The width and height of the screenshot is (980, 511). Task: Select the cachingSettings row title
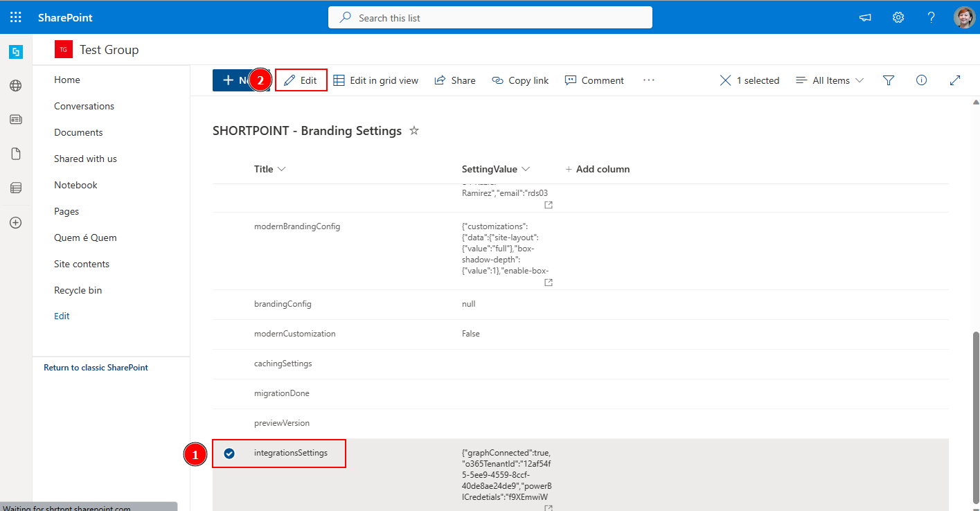[283, 364]
